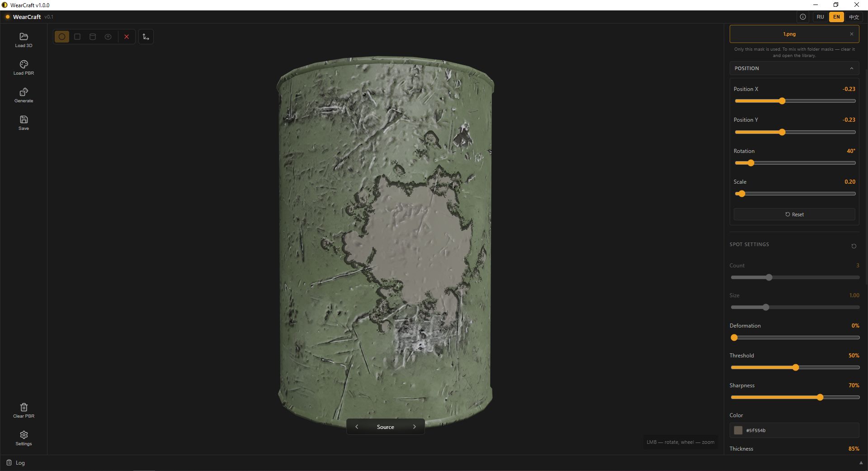Select the sphere primitive shape
The height and width of the screenshot is (471, 868).
tap(62, 37)
